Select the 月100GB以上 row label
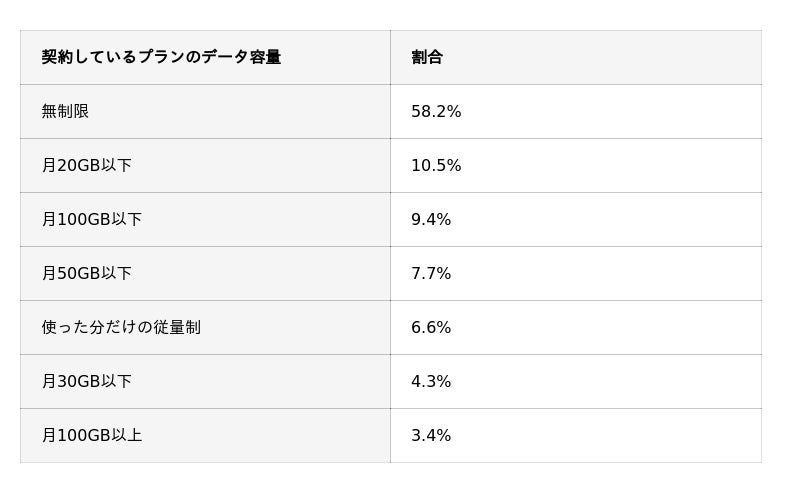This screenshot has height=493, width=800. tap(92, 435)
